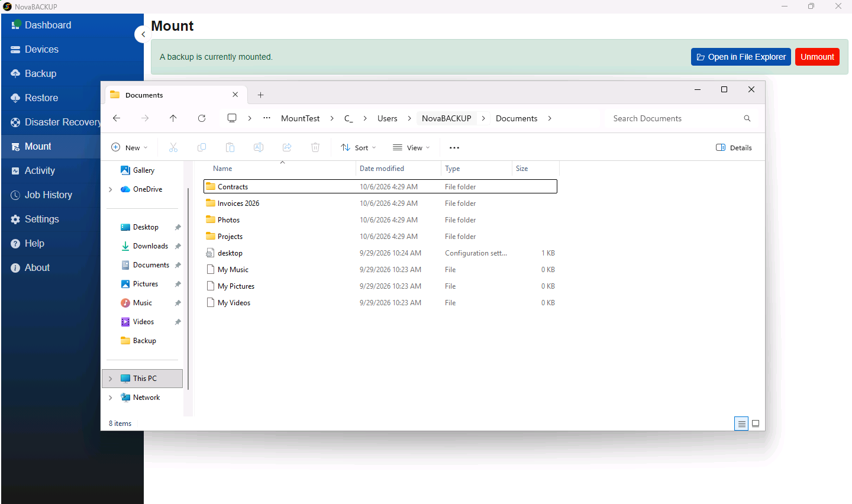The image size is (852, 504).
Task: Open the See more toolbar menu
Action: (454, 147)
